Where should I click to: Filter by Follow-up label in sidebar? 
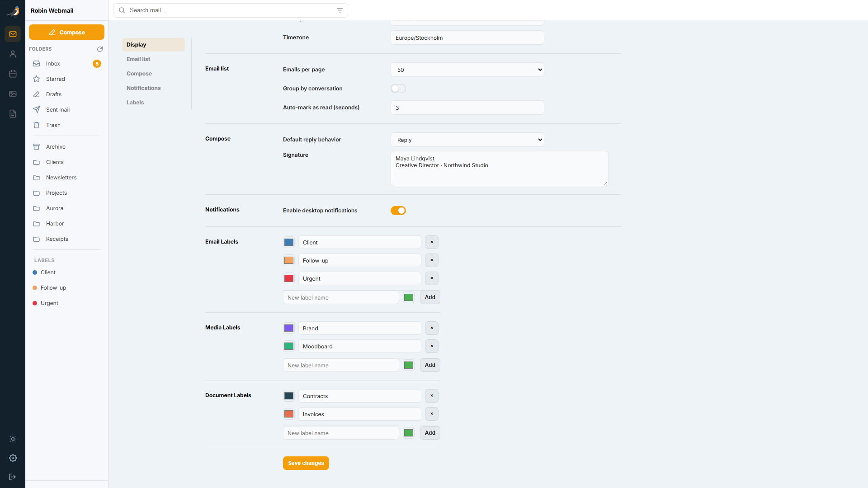pos(66,288)
